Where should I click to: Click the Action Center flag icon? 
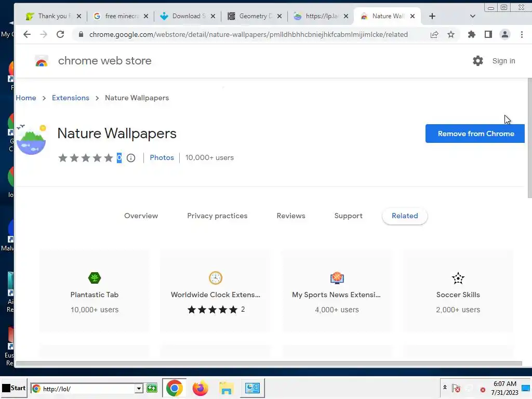click(x=456, y=388)
